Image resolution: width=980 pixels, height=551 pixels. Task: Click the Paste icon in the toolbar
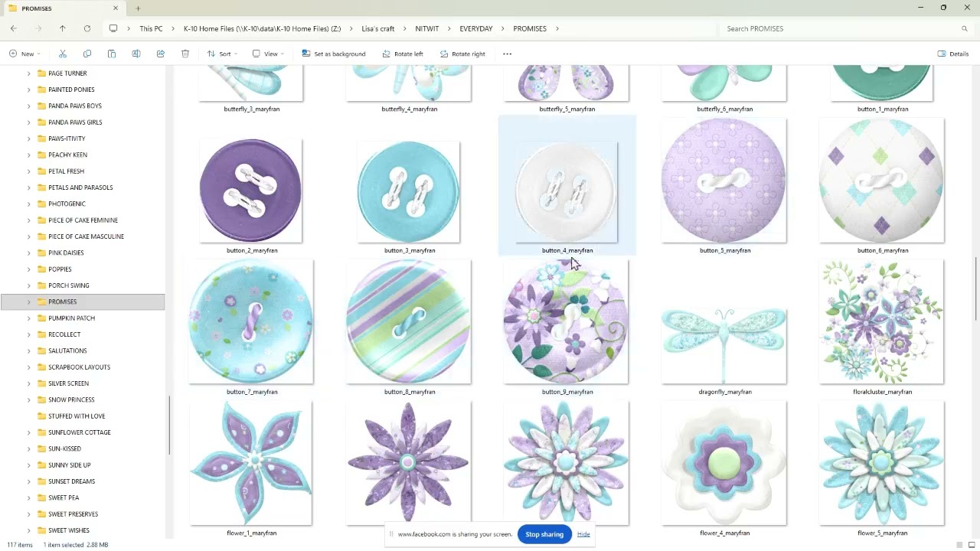[x=112, y=54]
